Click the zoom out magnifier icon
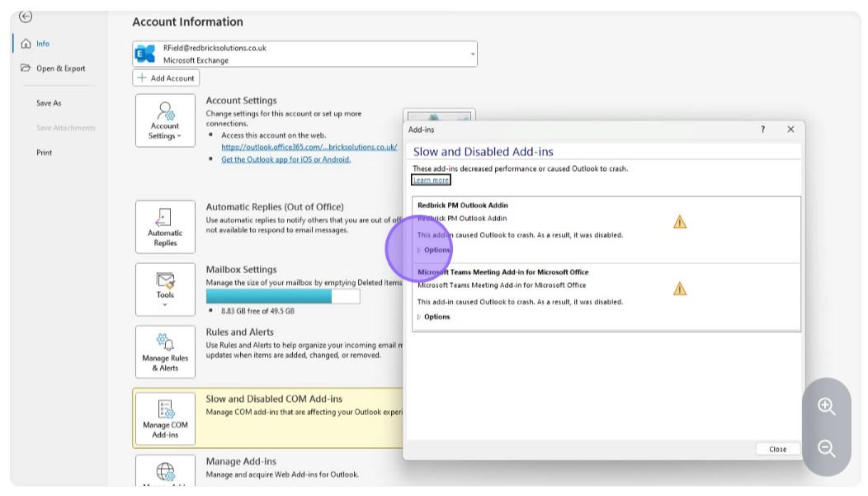Screen dimensions: 868x496 click(826, 449)
